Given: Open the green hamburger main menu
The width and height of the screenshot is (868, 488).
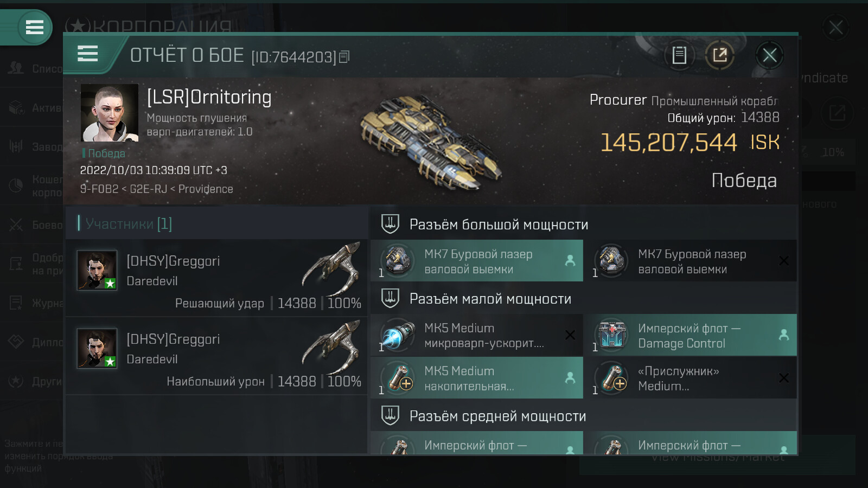Looking at the screenshot, I should coord(35,27).
